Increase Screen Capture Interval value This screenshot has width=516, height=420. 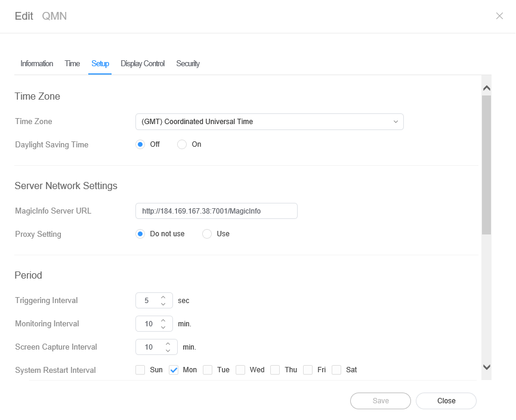click(168, 344)
